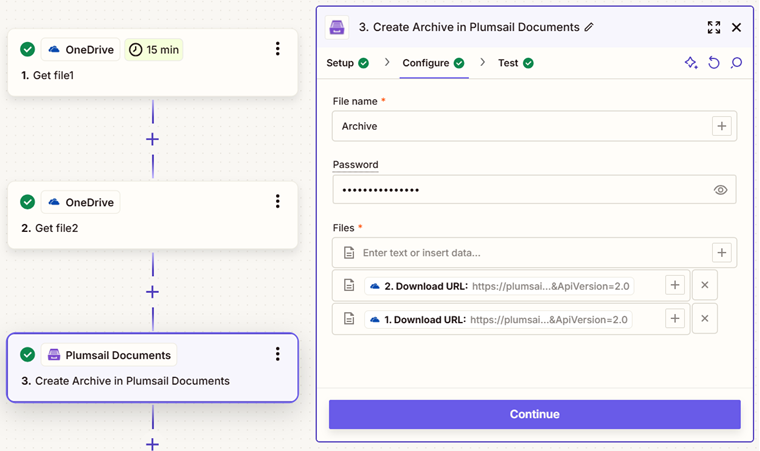This screenshot has height=451, width=760.
Task: Click the green check status on step 3
Action: pos(28,355)
